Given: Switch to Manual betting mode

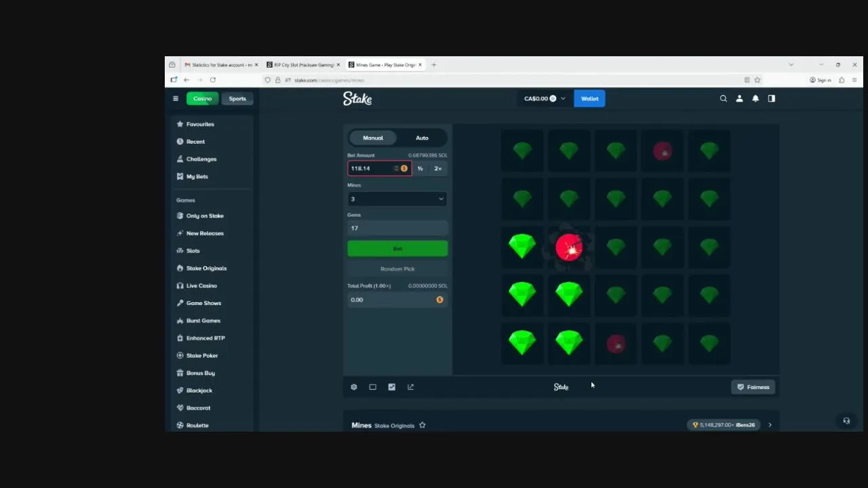Looking at the screenshot, I should [373, 138].
